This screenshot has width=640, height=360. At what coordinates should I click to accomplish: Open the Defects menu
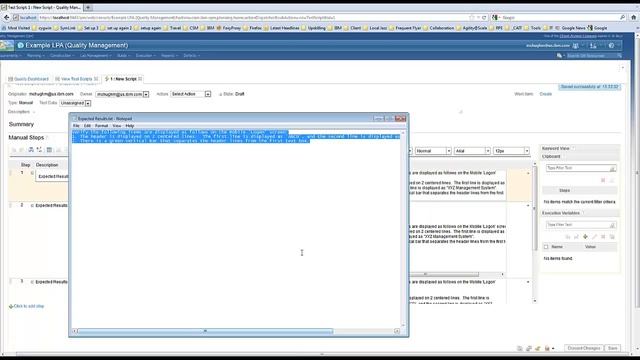pyautogui.click(x=191, y=56)
